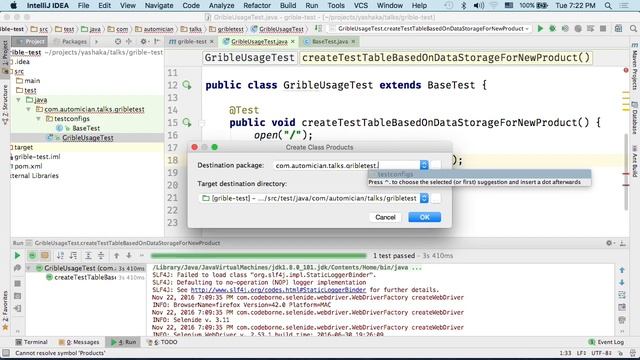Viewport: 640px width, 360px height.
Task: Show more Project view tabs chevron
Action: 97,41
